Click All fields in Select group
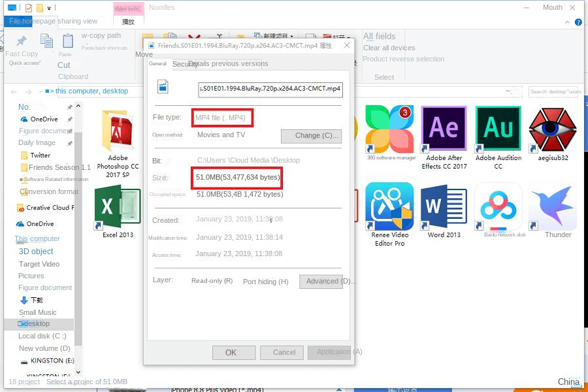The height and width of the screenshot is (392, 588). point(379,37)
